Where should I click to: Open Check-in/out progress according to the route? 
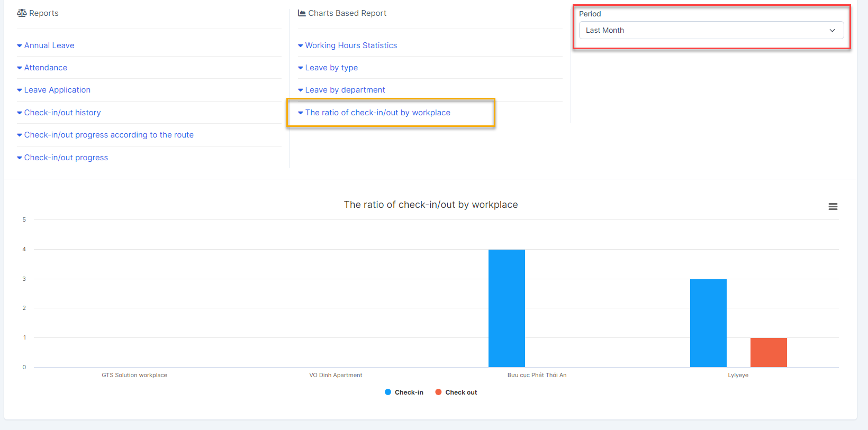pyautogui.click(x=108, y=135)
